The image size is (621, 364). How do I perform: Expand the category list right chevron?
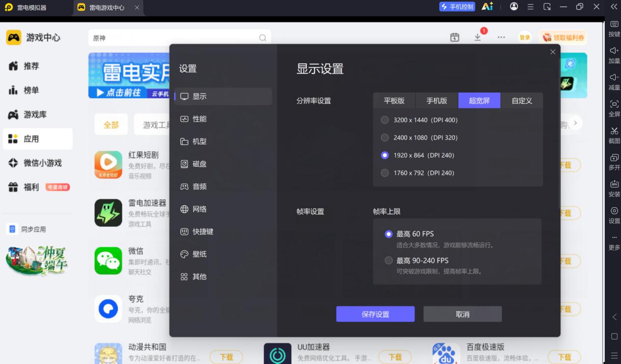(x=575, y=122)
